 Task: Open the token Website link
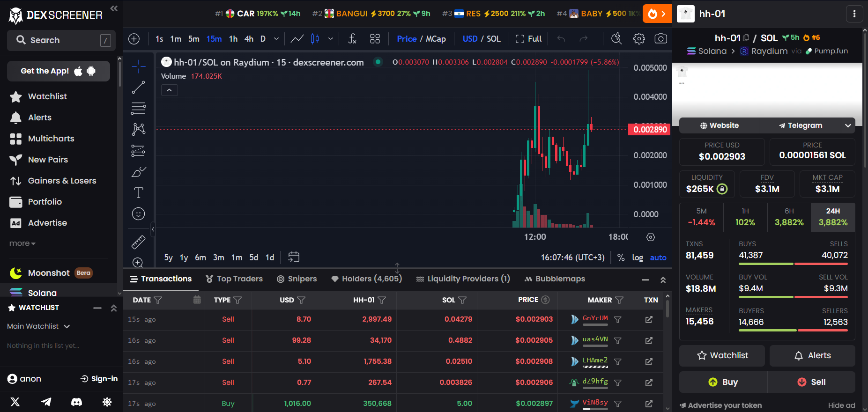coord(720,125)
